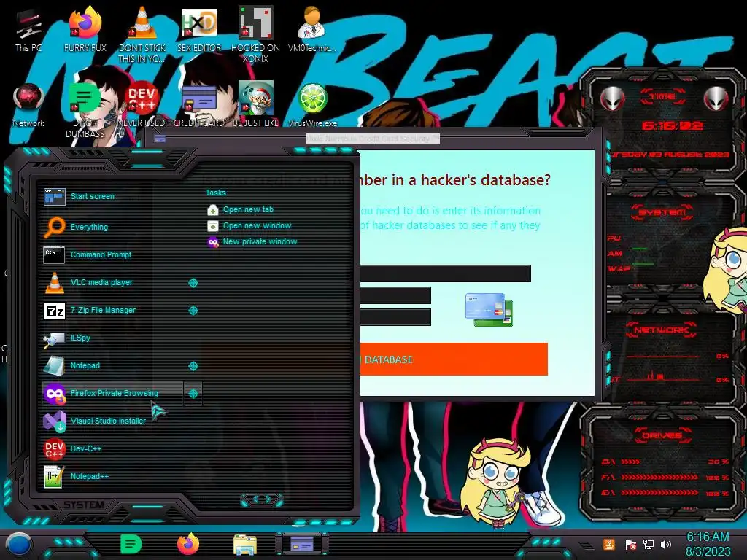Screen dimensions: 747x560
Task: Click the F:\ drive usage bar
Action: tap(666, 477)
